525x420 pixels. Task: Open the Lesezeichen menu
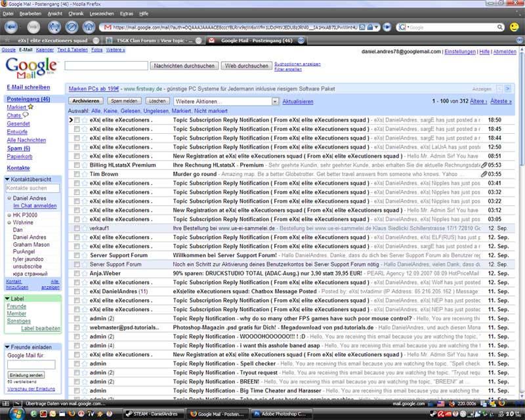tap(101, 13)
